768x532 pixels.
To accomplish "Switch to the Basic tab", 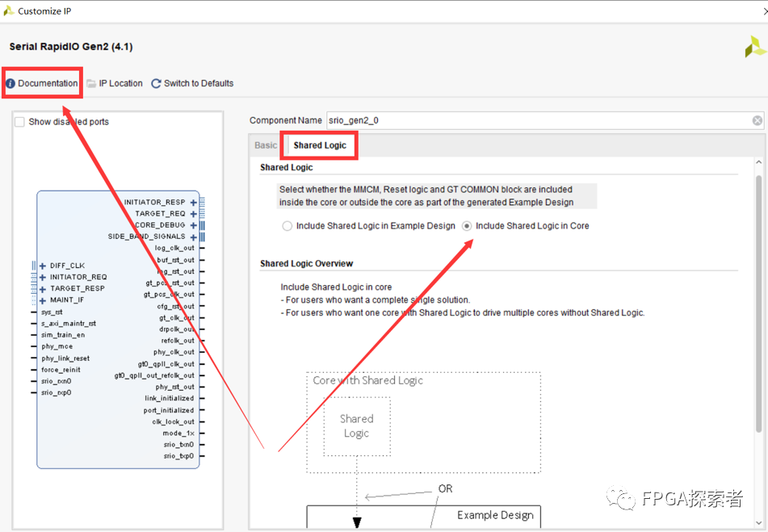I will click(x=266, y=145).
